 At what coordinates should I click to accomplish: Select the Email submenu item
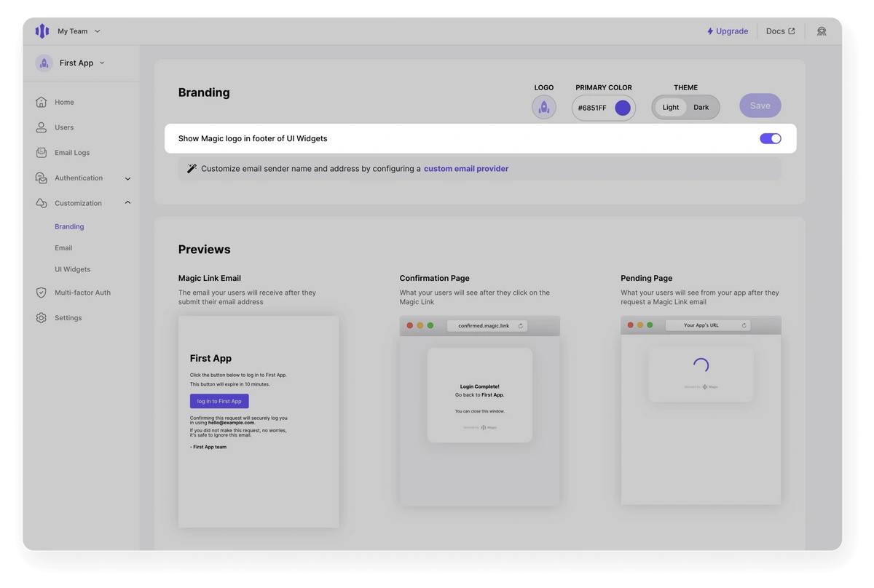63,248
